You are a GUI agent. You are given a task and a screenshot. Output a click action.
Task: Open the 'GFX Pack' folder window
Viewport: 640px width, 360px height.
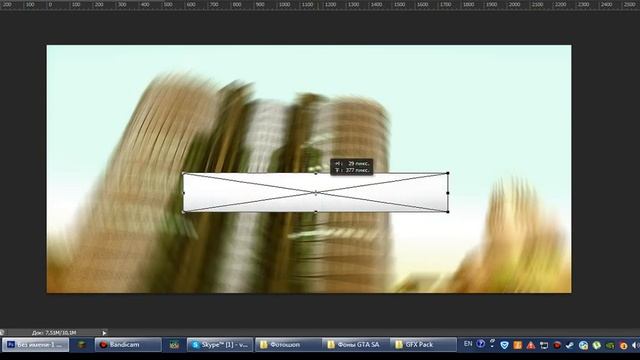coord(423,345)
